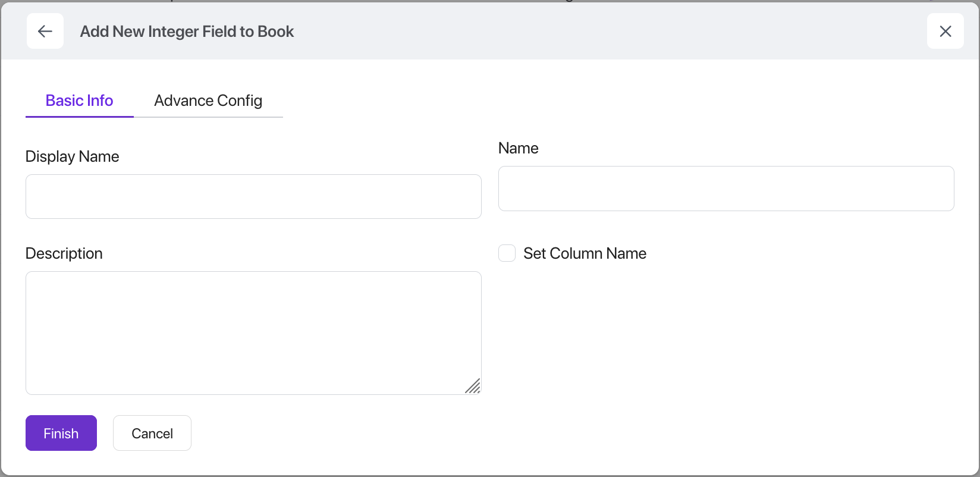980x477 pixels.
Task: Cancel adding the new field
Action: tap(152, 433)
